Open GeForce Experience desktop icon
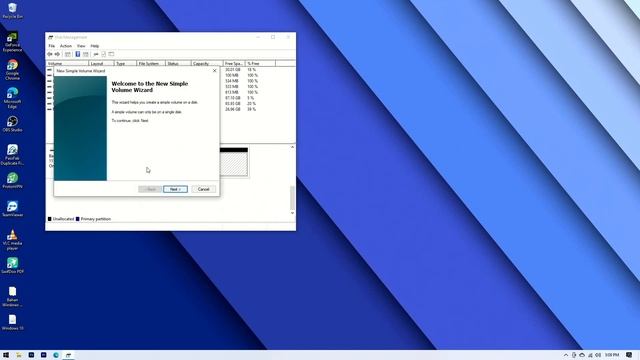640x360 pixels. pos(12,42)
